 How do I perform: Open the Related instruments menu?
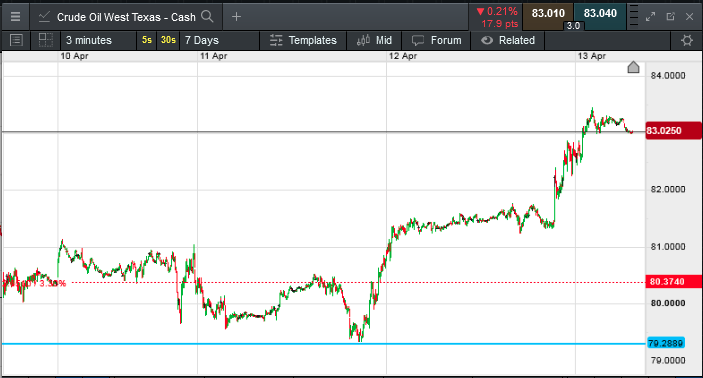[508, 40]
